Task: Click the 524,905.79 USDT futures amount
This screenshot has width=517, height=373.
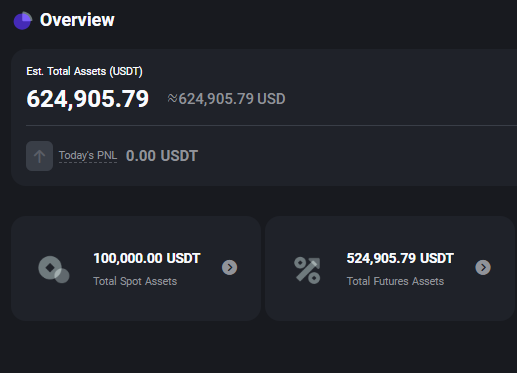Action: 400,258
